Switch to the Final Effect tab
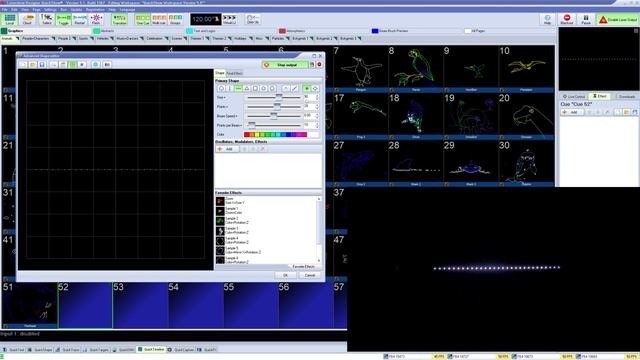Screen dimensions: 640x360 234,73
